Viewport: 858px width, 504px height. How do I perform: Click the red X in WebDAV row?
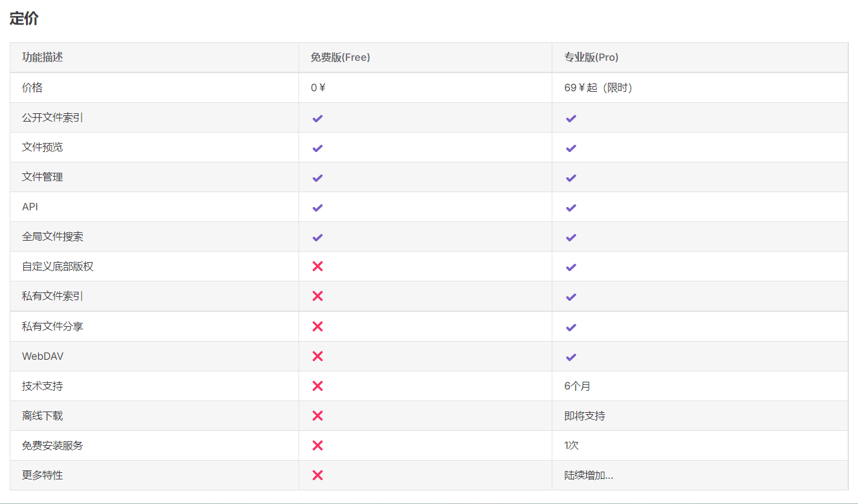(317, 356)
